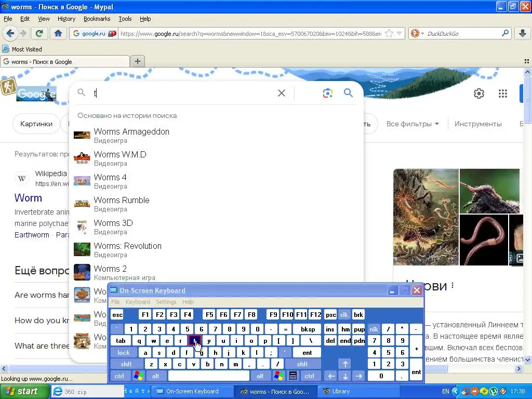Toggle the right alt key
Image resolution: width=532 pixels, height=399 pixels.
tap(260, 376)
